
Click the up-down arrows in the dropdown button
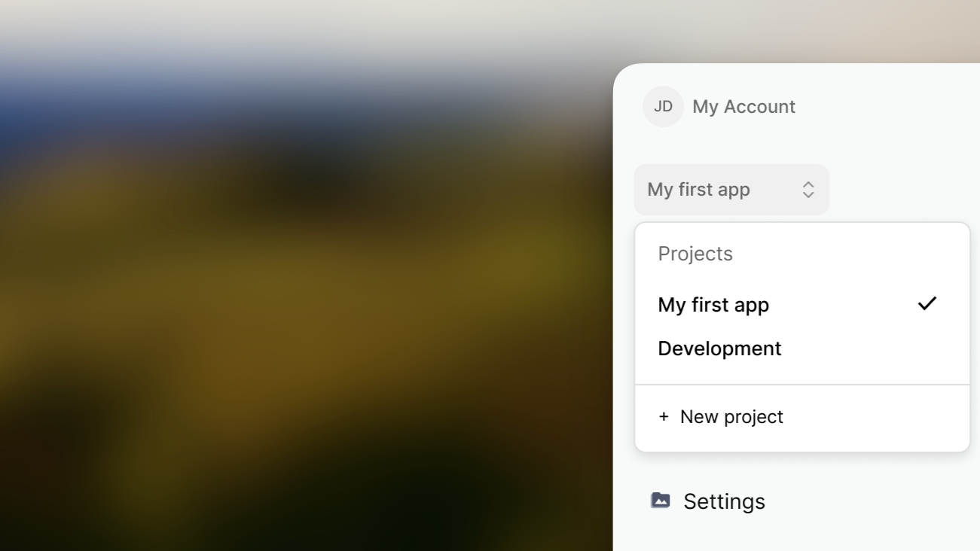pyautogui.click(x=808, y=189)
